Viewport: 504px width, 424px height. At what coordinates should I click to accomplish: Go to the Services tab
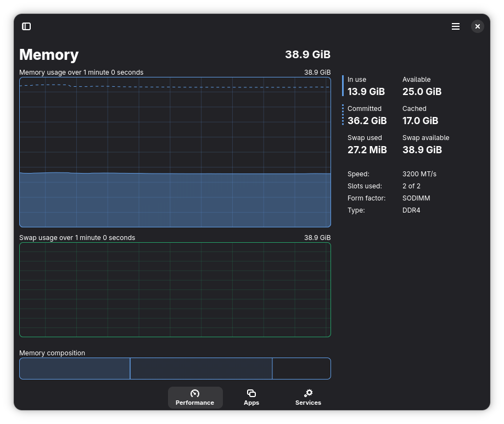[308, 398]
